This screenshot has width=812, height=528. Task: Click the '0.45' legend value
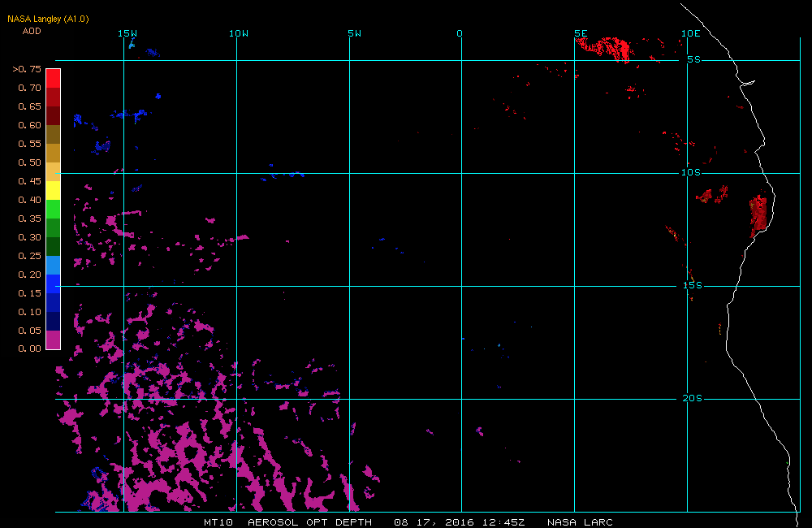(x=29, y=181)
